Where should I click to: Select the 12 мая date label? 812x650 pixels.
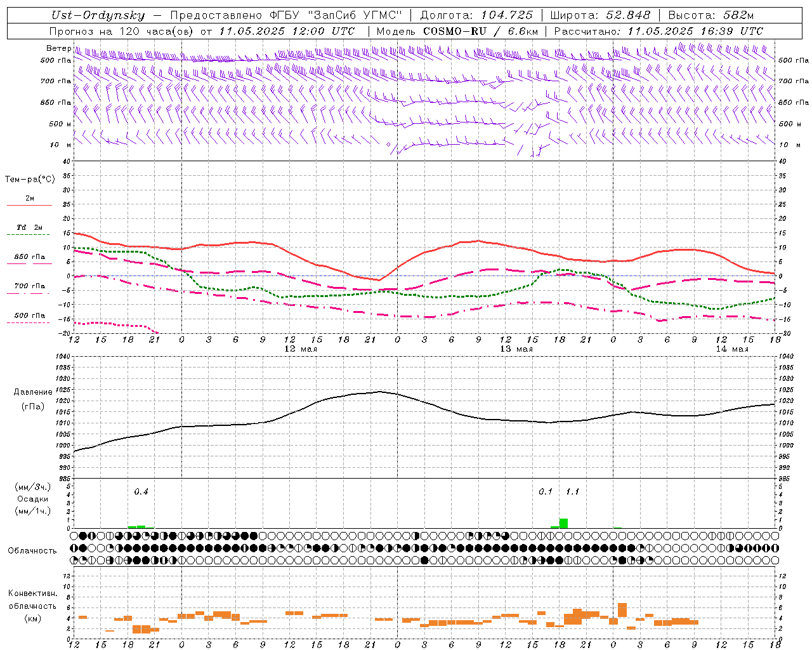tap(301, 349)
